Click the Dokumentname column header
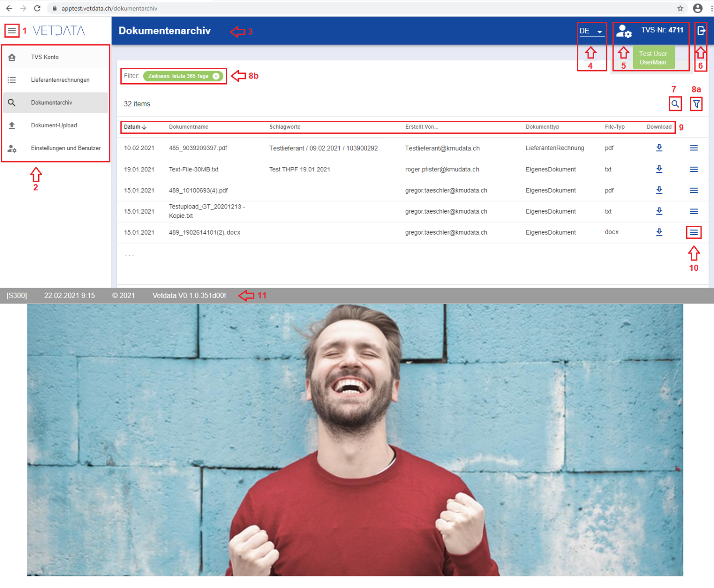Screen dimensions: 714x588 pyautogui.click(x=188, y=127)
